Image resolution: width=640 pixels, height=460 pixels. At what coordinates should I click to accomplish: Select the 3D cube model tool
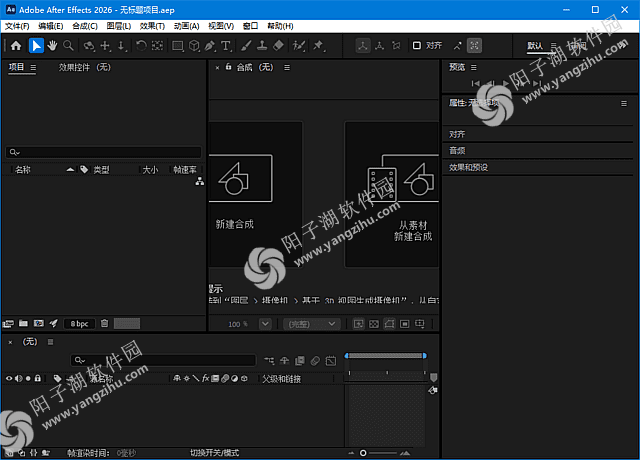195,46
